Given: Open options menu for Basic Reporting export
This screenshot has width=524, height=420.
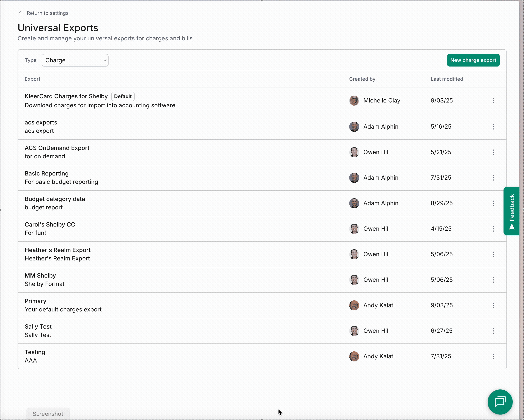Looking at the screenshot, I should 493,178.
